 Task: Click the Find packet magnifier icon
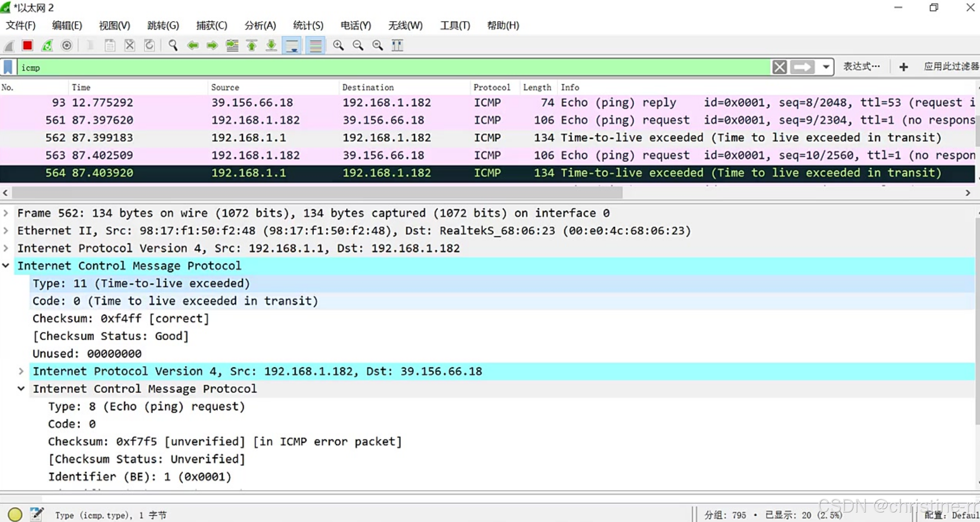(173, 45)
